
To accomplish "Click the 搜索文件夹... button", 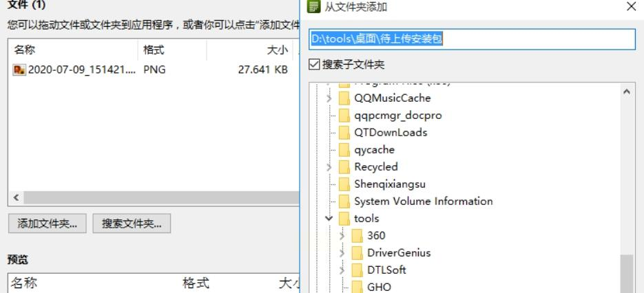I will [132, 224].
